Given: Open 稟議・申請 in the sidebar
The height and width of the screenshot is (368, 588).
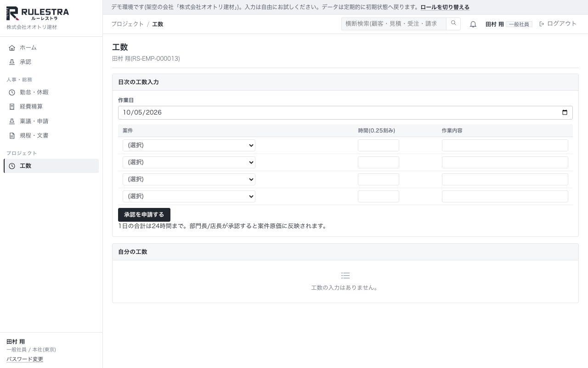Looking at the screenshot, I should 51,121.
